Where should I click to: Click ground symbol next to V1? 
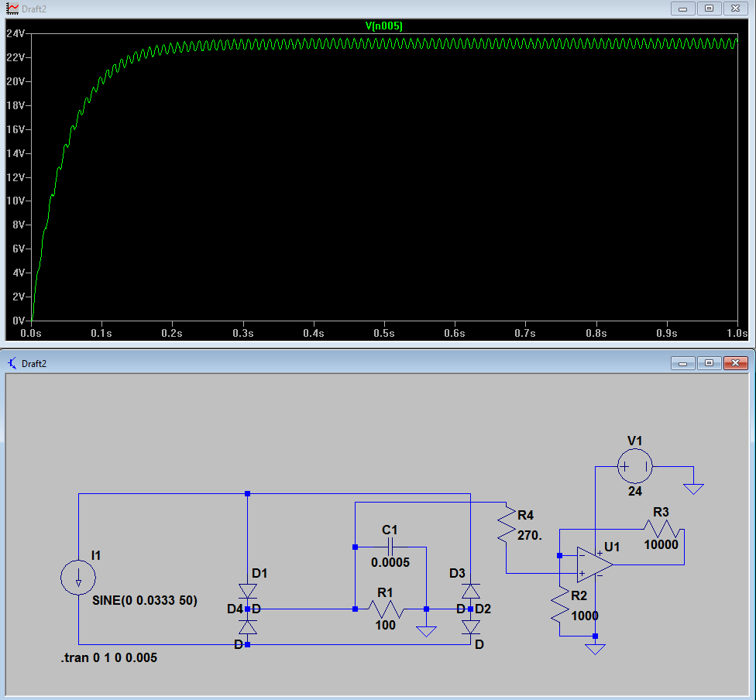tap(693, 489)
